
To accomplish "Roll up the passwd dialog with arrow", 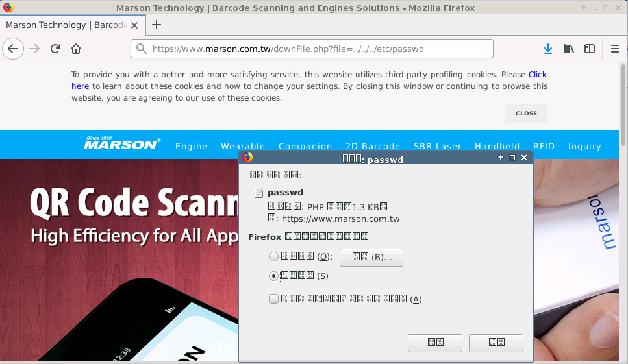I will point(501,158).
